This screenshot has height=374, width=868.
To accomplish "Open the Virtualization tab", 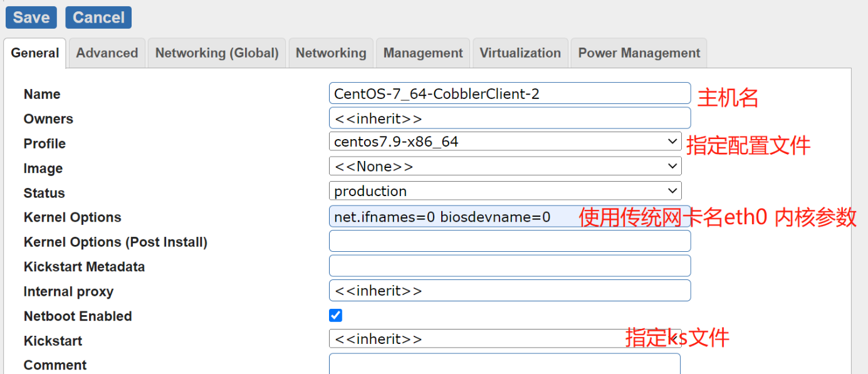I will point(520,53).
